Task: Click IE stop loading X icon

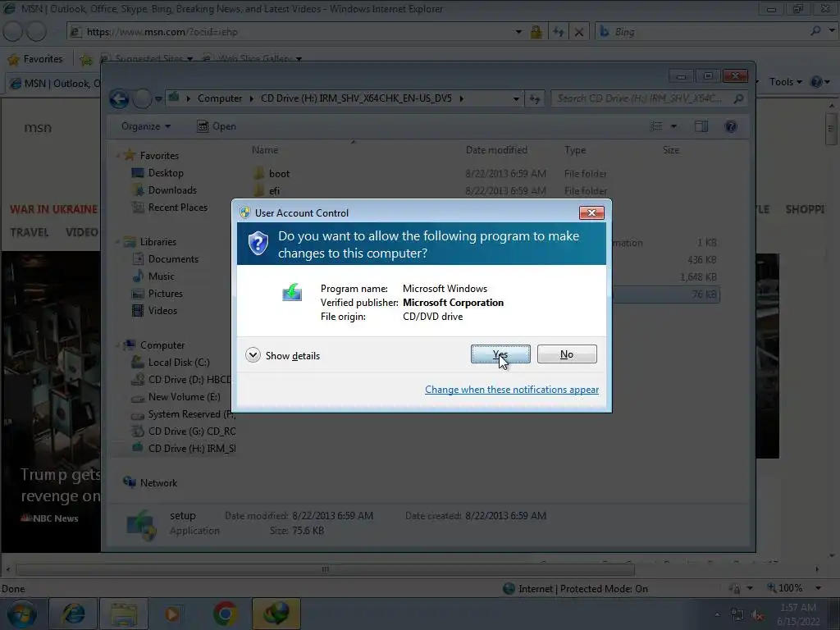Action: click(x=579, y=32)
